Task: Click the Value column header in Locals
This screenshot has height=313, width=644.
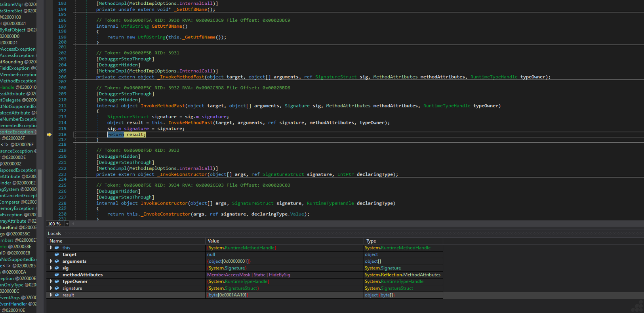Action: click(213, 241)
